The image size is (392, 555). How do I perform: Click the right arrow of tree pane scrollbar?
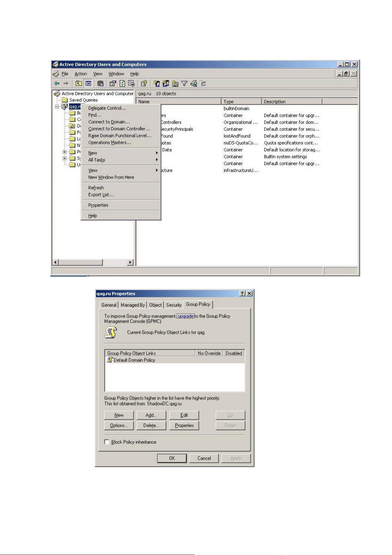130,262
